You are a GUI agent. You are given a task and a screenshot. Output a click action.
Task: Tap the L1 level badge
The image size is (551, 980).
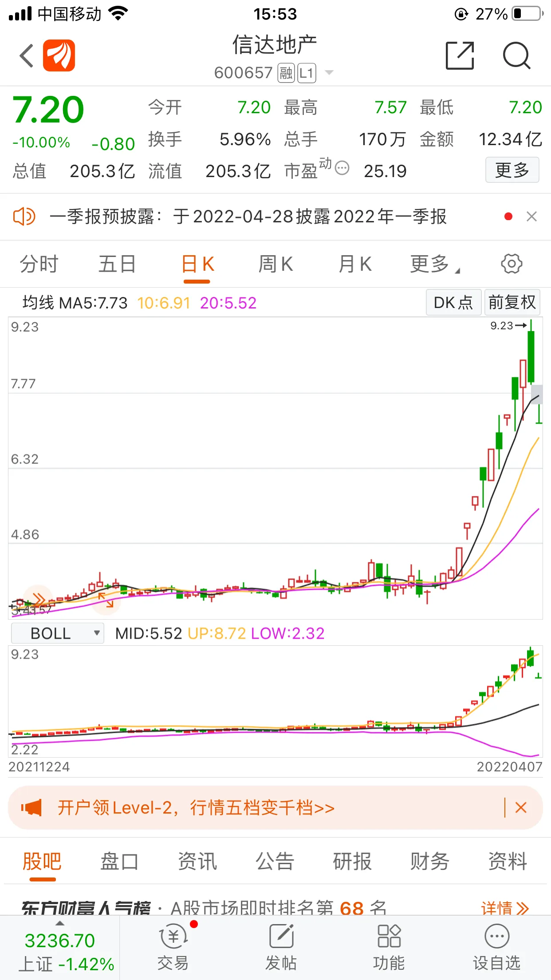(307, 73)
